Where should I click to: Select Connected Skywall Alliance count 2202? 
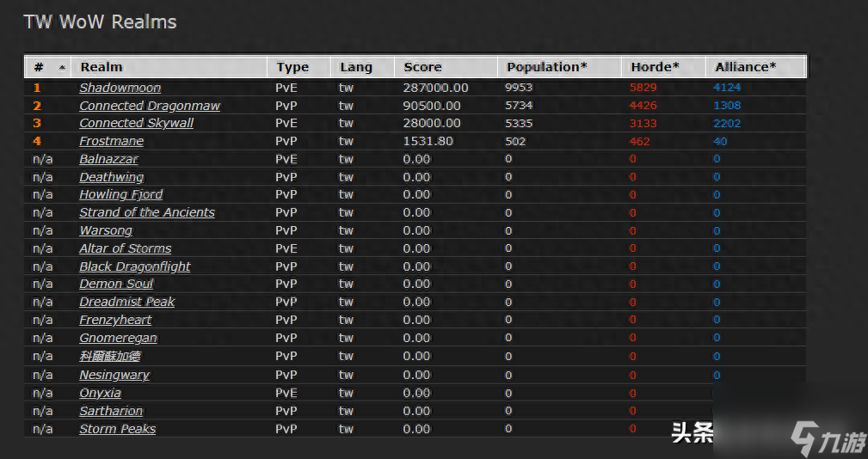[x=727, y=123]
